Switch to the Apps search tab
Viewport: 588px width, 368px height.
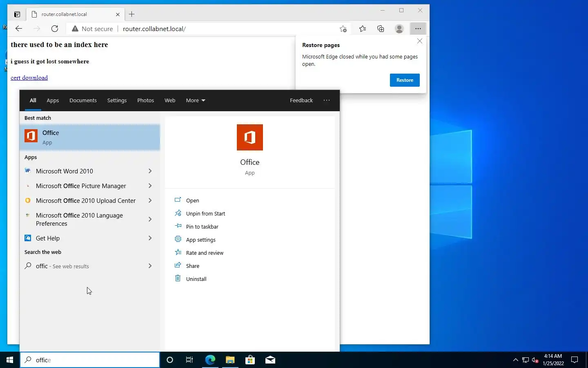[x=53, y=100]
